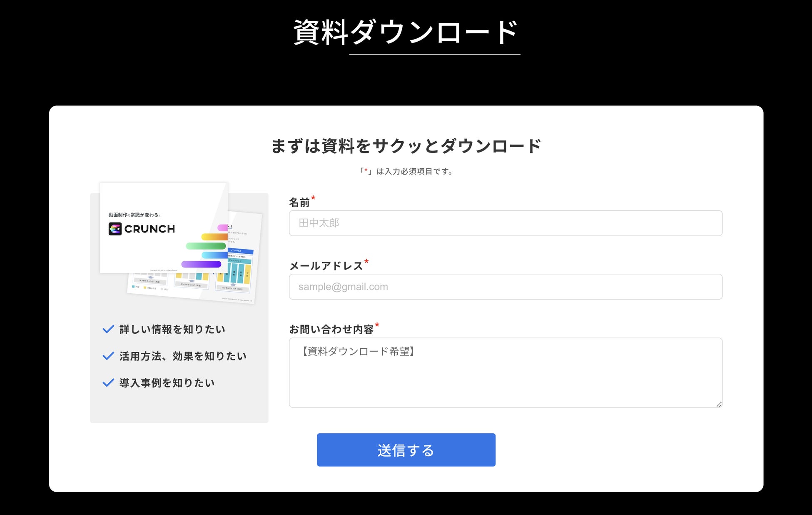
Task: Click the checkmark beside 導入事例を知りたい
Action: tap(108, 382)
